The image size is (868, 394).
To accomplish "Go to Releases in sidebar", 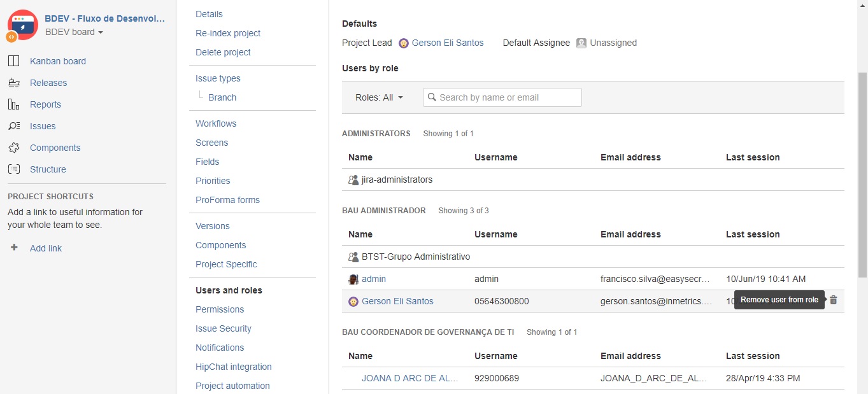I will point(48,83).
